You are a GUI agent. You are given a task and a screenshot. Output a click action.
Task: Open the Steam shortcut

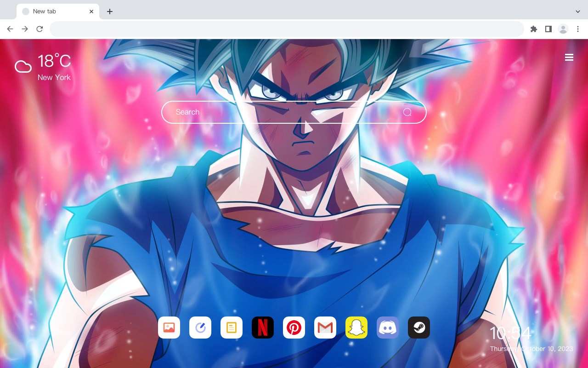coord(419,328)
